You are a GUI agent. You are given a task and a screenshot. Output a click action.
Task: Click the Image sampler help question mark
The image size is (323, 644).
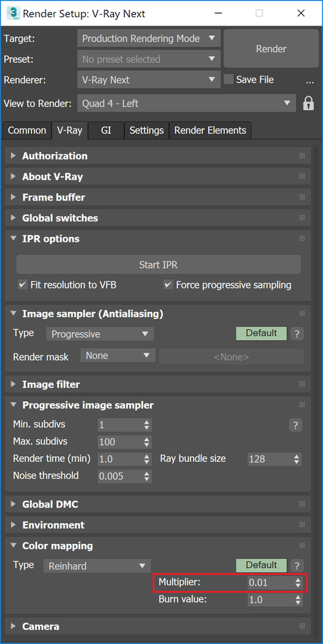(297, 334)
